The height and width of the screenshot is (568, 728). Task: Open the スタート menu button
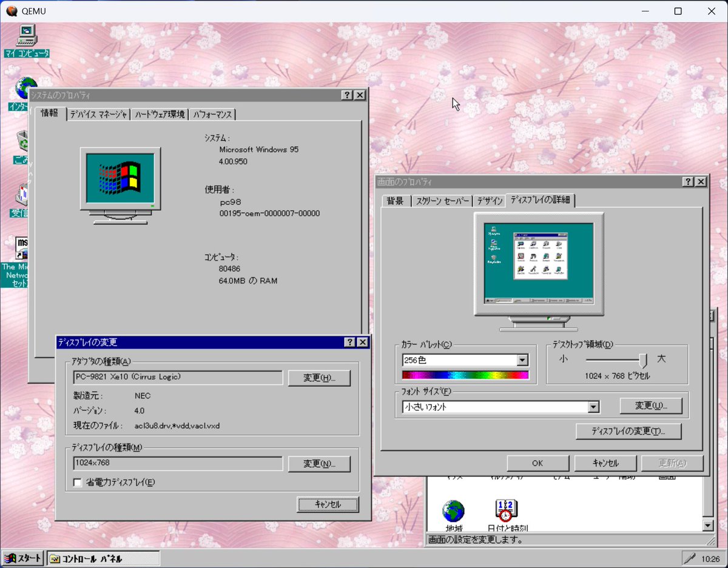(x=23, y=558)
